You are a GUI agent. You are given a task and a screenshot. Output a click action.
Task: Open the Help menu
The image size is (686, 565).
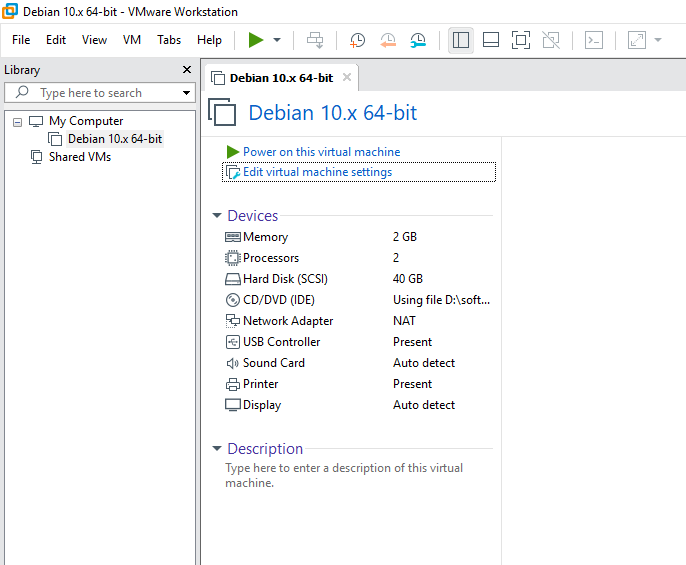[x=209, y=40]
